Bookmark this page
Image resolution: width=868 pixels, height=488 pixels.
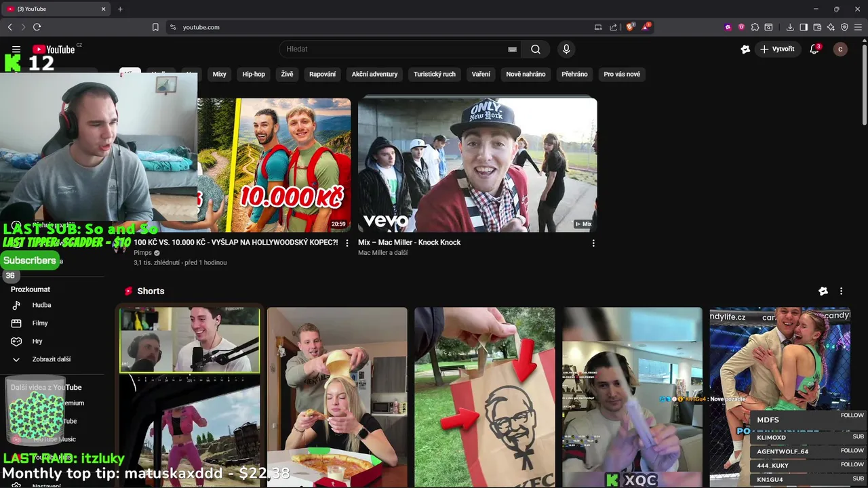(155, 27)
